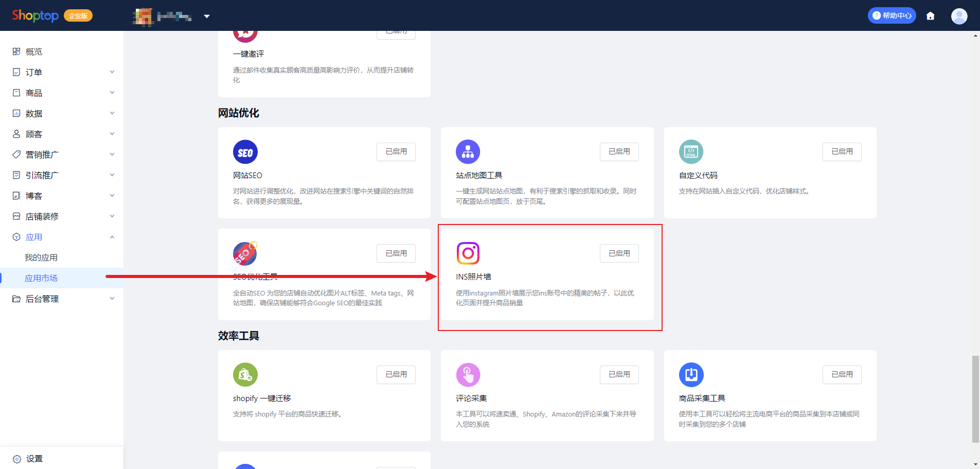Click 已启用 button on 商品采集工具 card
The height and width of the screenshot is (469, 980).
click(842, 374)
